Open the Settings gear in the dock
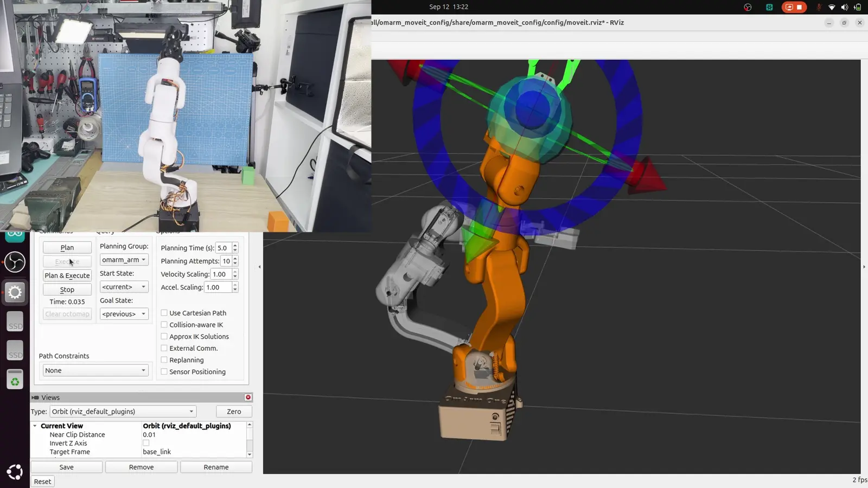The height and width of the screenshot is (488, 868). tap(15, 292)
